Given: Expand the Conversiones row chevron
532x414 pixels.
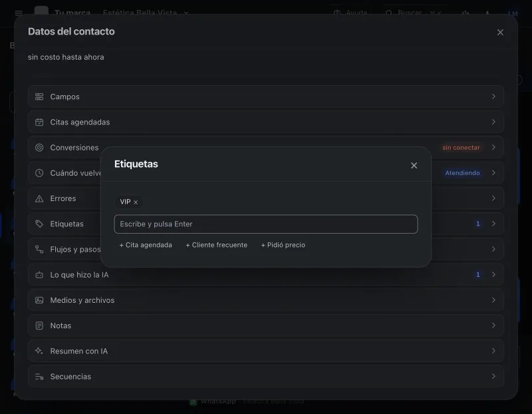Looking at the screenshot, I should pos(493,147).
